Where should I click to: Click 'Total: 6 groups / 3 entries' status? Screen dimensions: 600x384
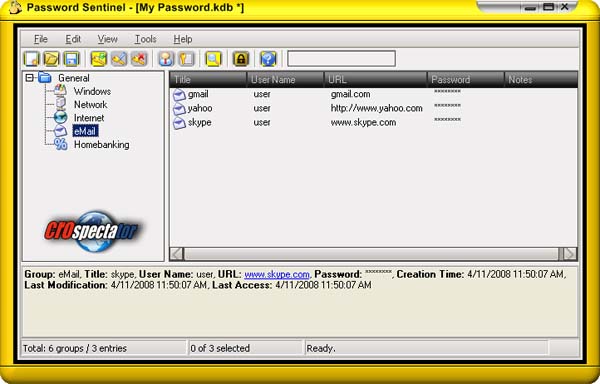tap(75, 348)
